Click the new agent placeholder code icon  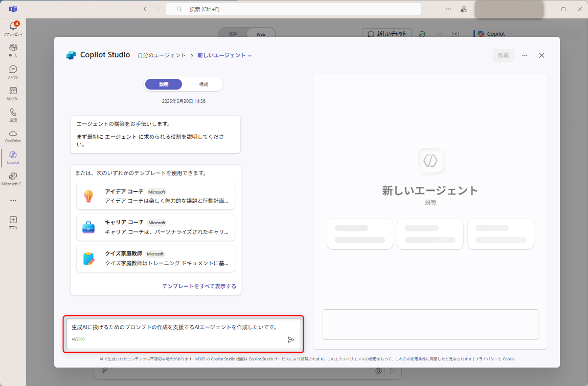[431, 160]
